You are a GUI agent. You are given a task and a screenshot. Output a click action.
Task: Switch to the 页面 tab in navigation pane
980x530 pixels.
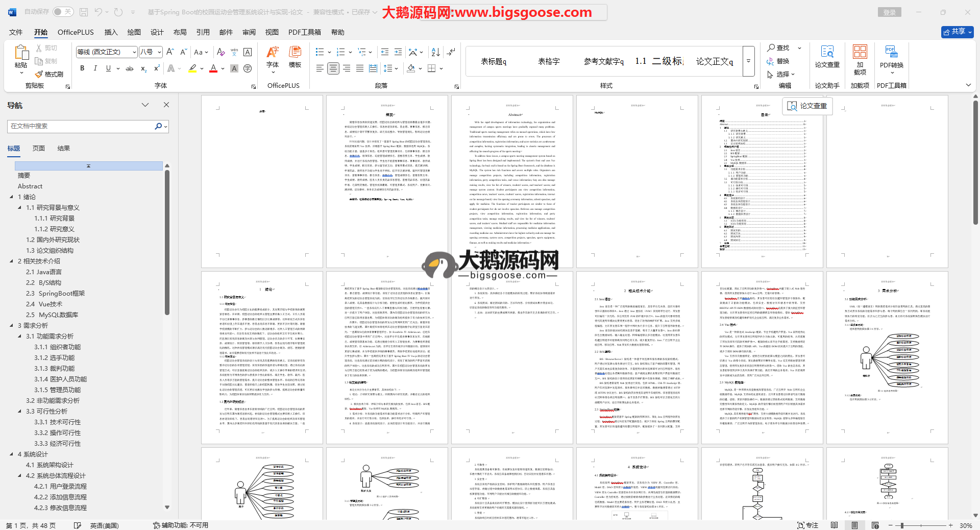(x=39, y=149)
